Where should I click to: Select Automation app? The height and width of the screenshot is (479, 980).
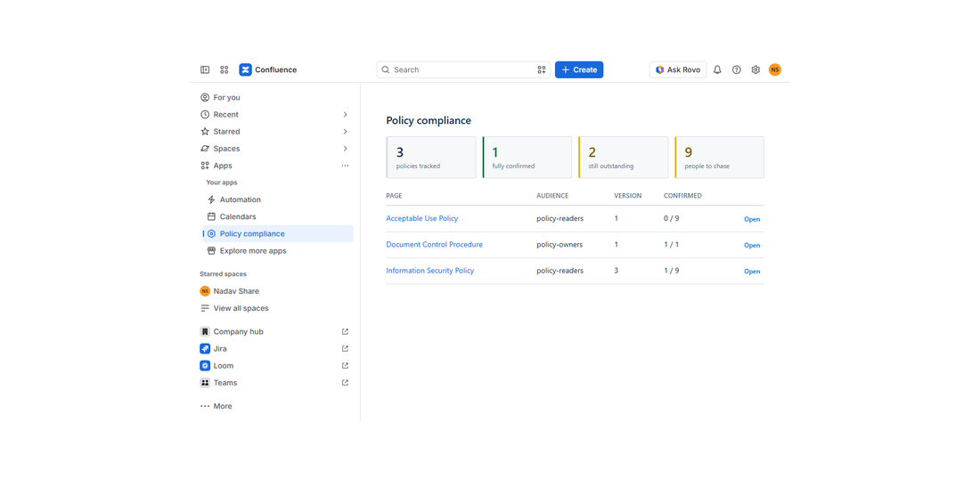[240, 199]
